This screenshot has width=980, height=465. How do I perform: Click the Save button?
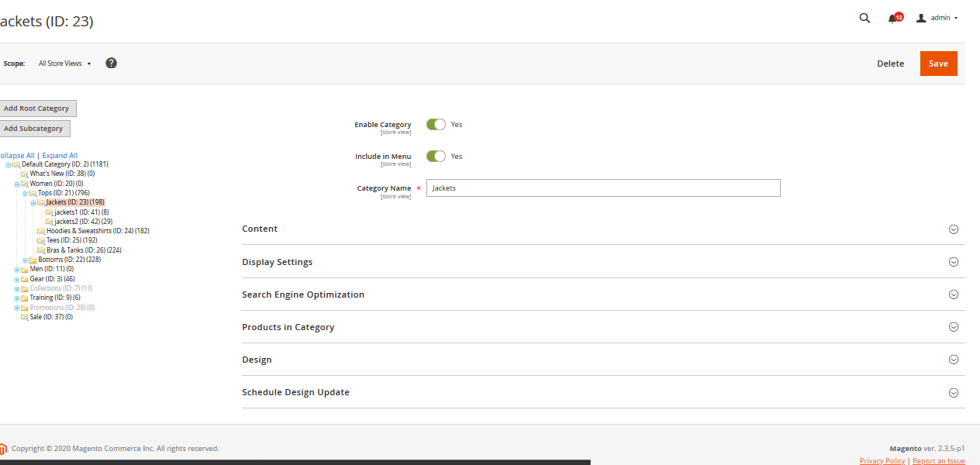click(938, 63)
